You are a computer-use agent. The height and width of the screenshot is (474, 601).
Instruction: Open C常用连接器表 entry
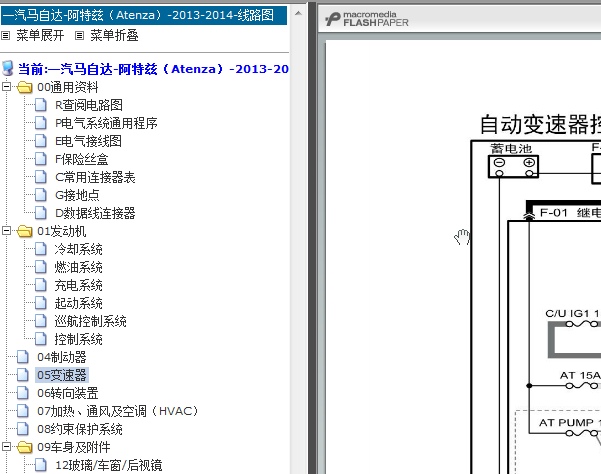95,177
